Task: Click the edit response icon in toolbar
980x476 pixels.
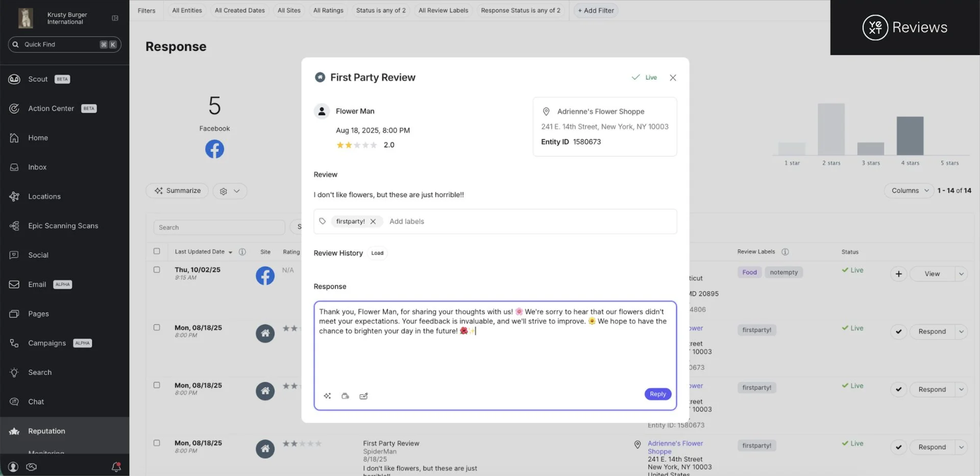Action: click(363, 396)
